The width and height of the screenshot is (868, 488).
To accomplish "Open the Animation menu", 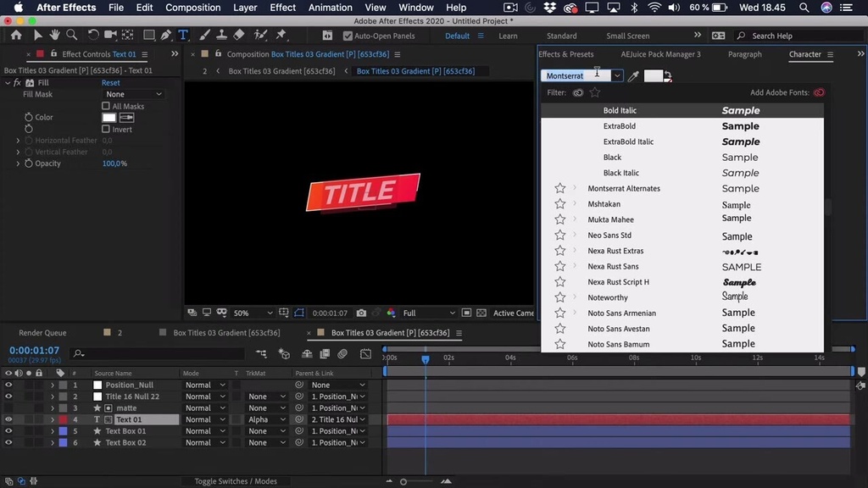I will point(330,8).
